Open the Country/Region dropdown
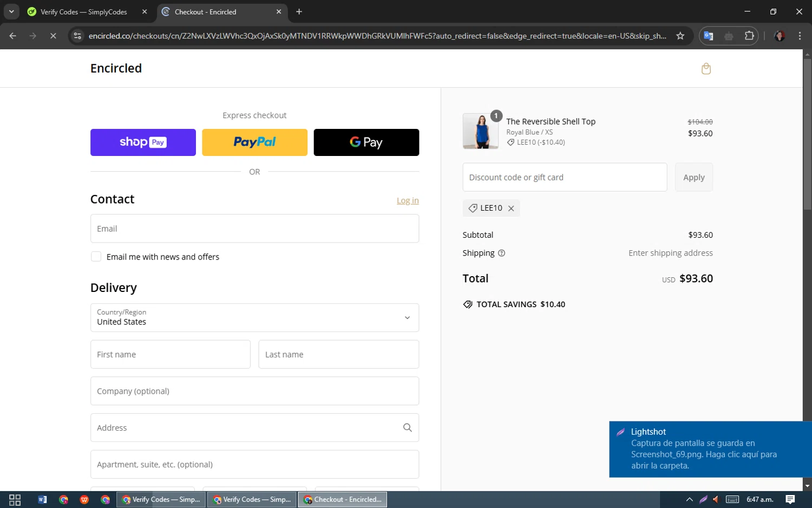 pyautogui.click(x=254, y=317)
